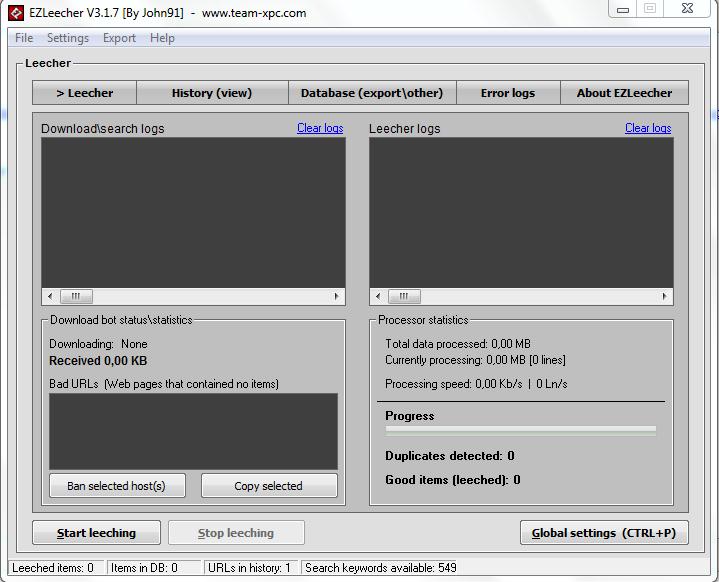Open the Settings menu
The width and height of the screenshot is (719, 582).
tap(68, 38)
